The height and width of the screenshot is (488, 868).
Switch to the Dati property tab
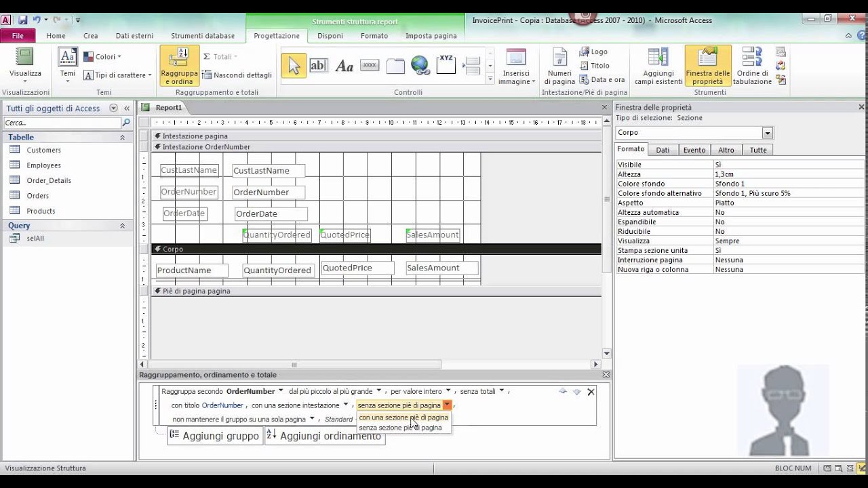663,150
